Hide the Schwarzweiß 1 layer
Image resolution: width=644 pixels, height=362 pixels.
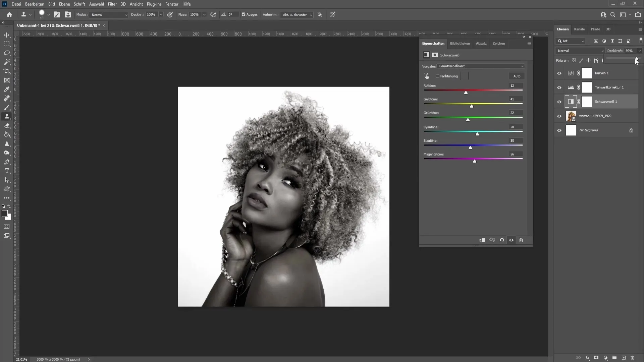click(559, 102)
